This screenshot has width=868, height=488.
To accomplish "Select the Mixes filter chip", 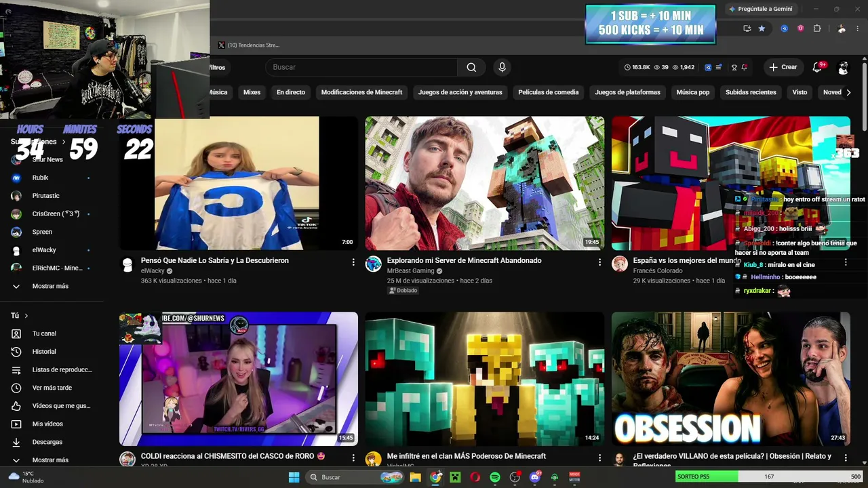I will click(x=252, y=92).
